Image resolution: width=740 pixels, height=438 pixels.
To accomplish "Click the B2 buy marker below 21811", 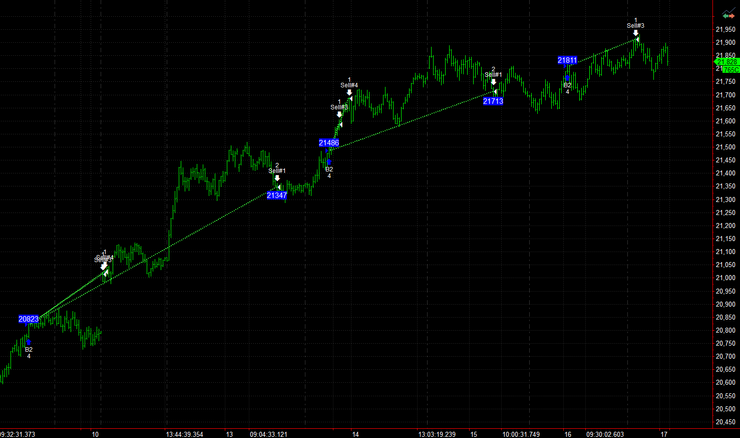I will tap(567, 84).
